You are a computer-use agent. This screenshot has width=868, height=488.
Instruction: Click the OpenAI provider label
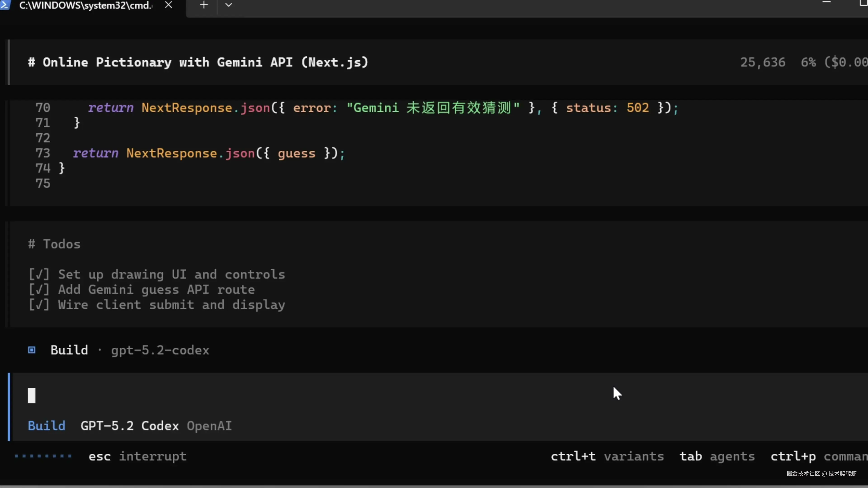(209, 426)
